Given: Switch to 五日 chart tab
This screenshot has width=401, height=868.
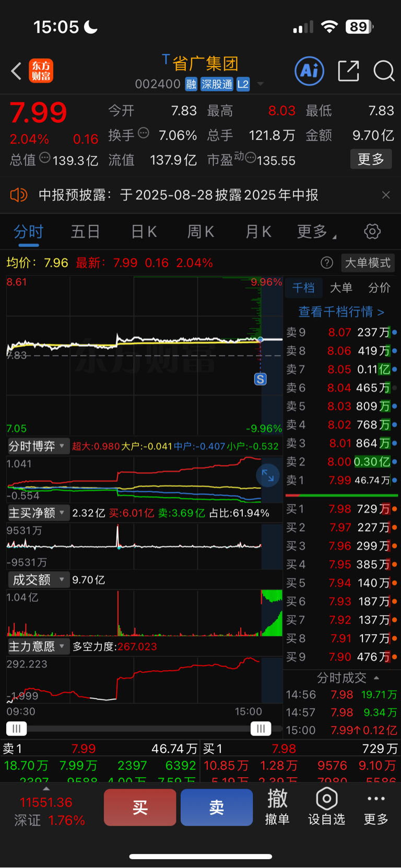Looking at the screenshot, I should (x=86, y=232).
